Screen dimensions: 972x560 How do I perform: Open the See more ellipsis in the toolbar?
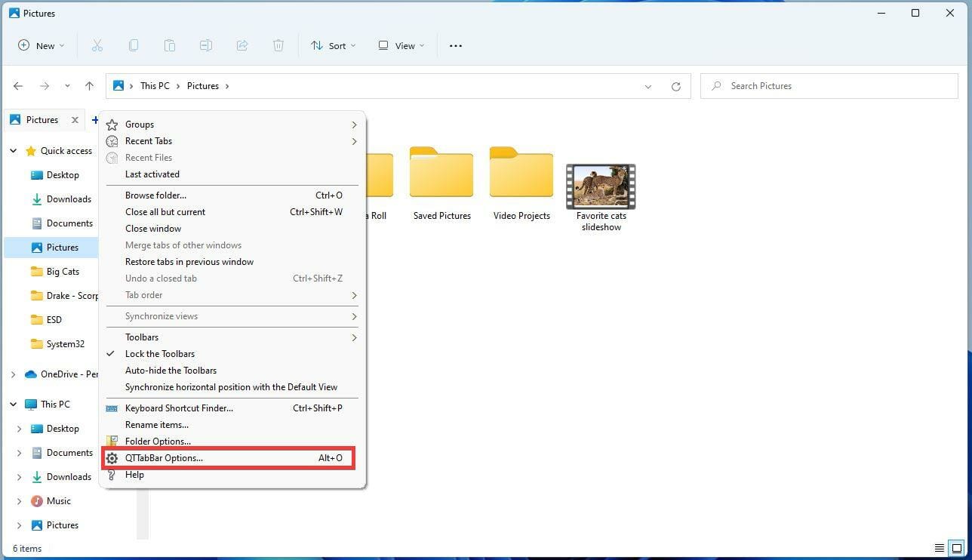pos(455,45)
